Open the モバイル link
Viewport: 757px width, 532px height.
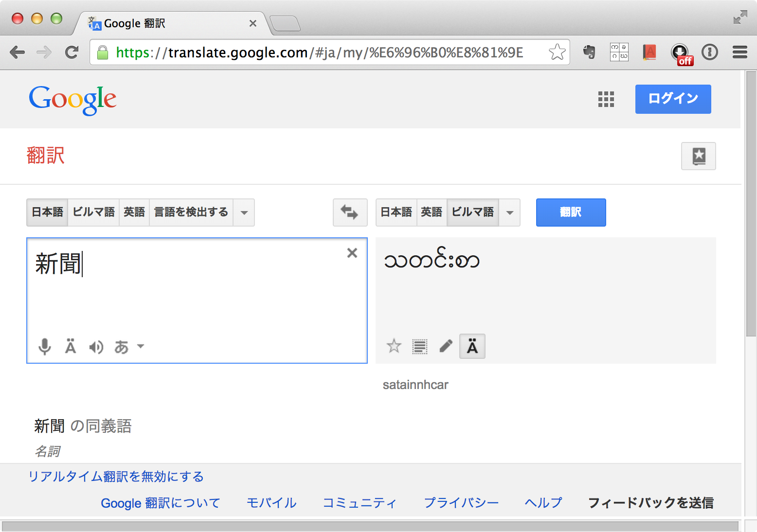coord(271,503)
